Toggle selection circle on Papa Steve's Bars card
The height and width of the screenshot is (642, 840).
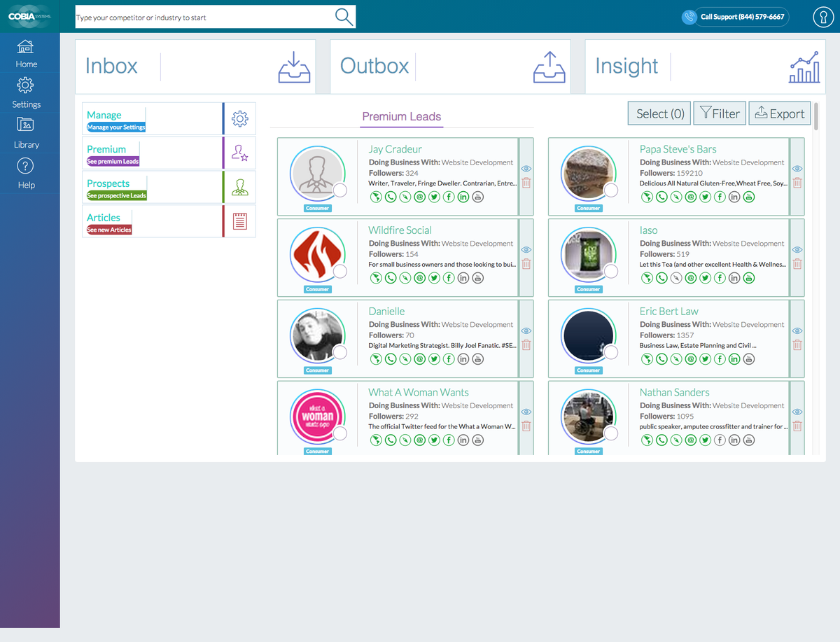[611, 190]
